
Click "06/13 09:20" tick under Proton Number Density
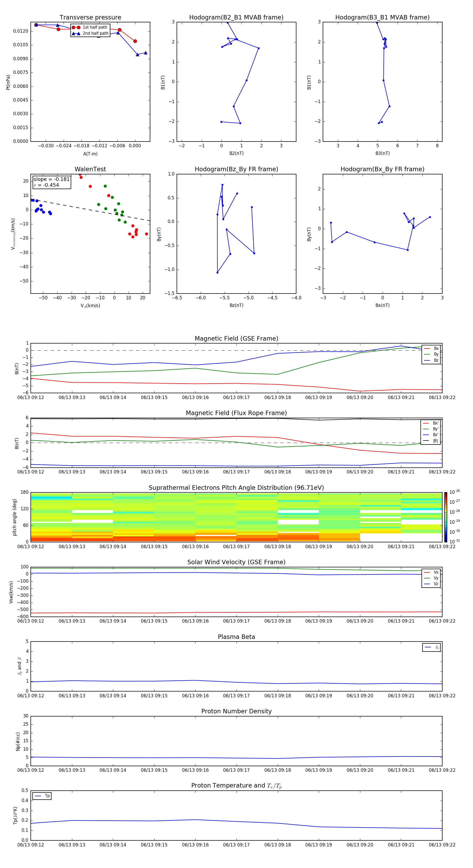360,770
